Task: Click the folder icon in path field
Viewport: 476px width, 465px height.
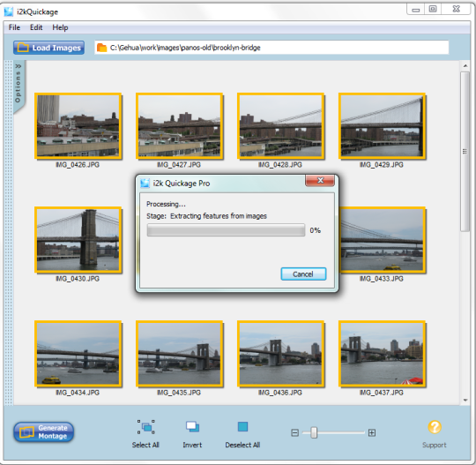Action: (101, 48)
